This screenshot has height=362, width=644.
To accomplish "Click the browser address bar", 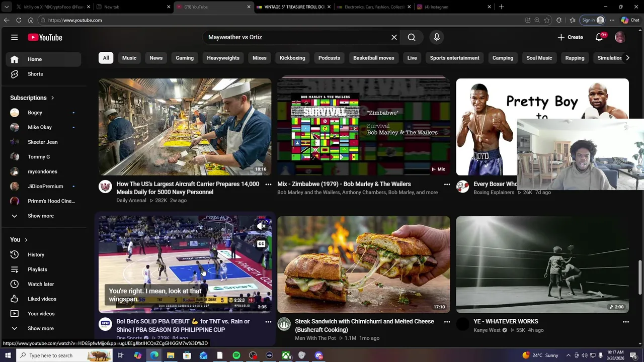I will click(282, 20).
